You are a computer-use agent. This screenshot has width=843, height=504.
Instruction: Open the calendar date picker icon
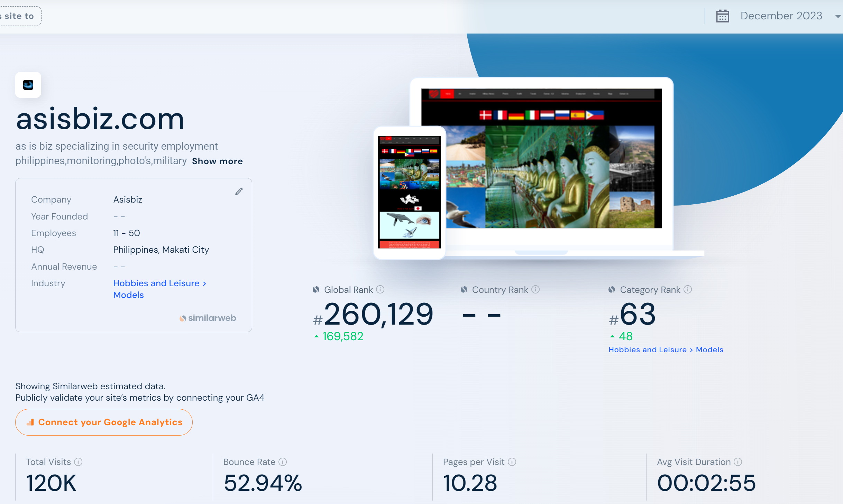pos(722,16)
